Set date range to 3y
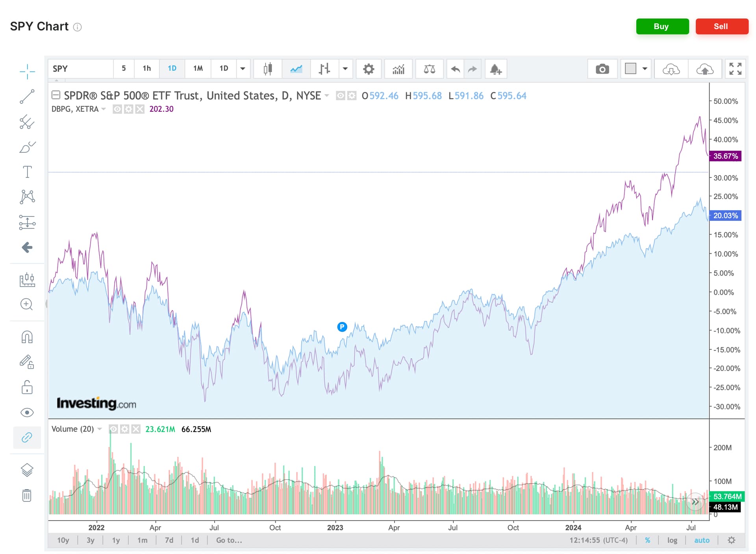This screenshot has width=756, height=554. 91,540
